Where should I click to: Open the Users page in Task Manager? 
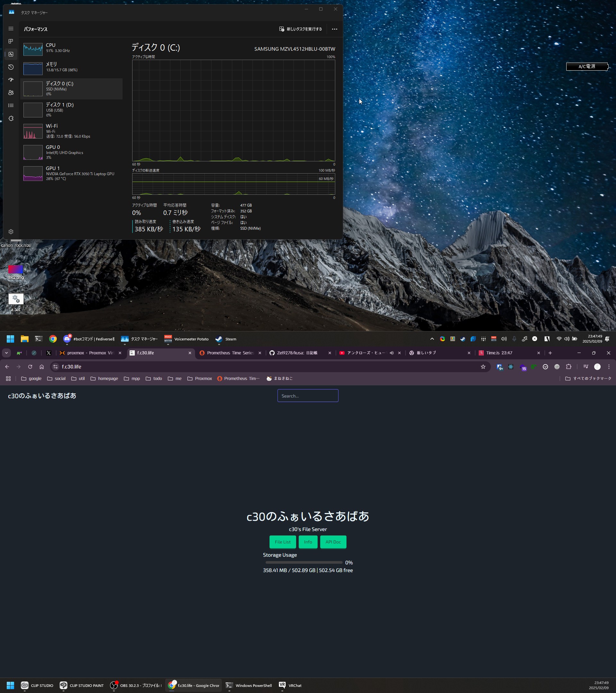point(11,92)
